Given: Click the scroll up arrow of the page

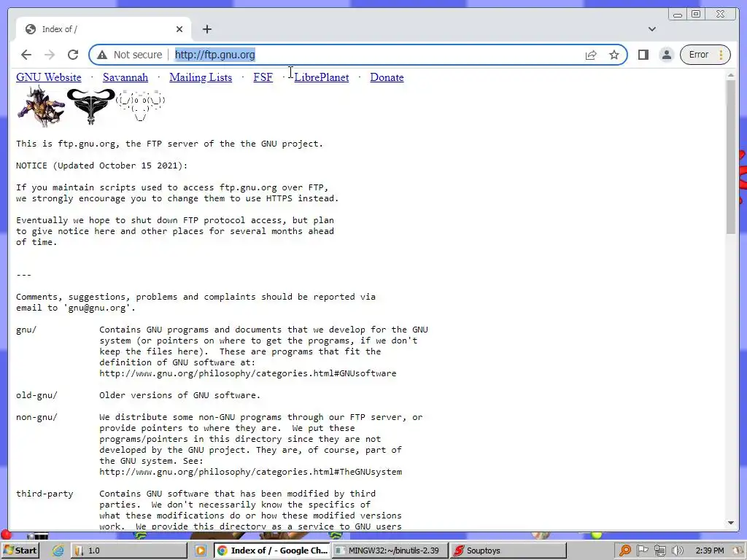Looking at the screenshot, I should [x=731, y=75].
